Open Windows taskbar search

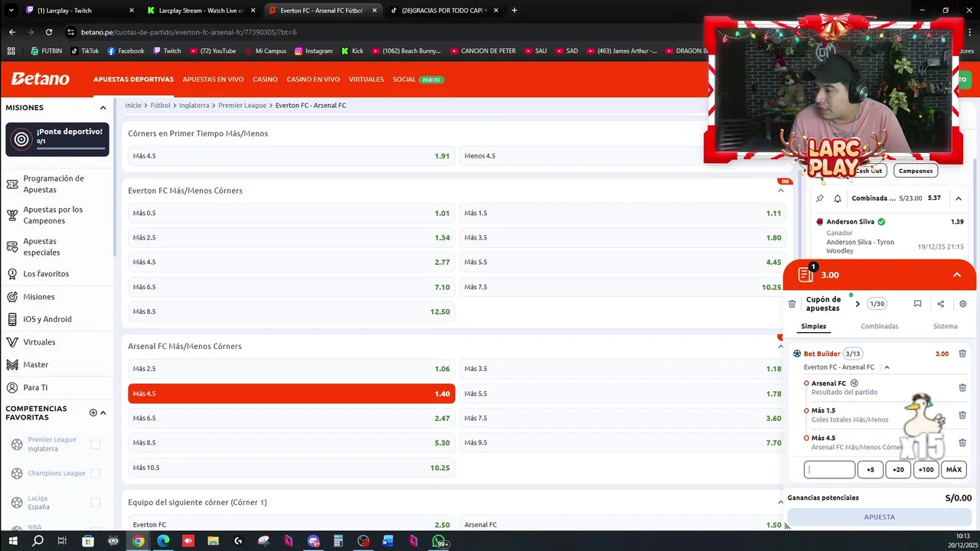pos(38,541)
